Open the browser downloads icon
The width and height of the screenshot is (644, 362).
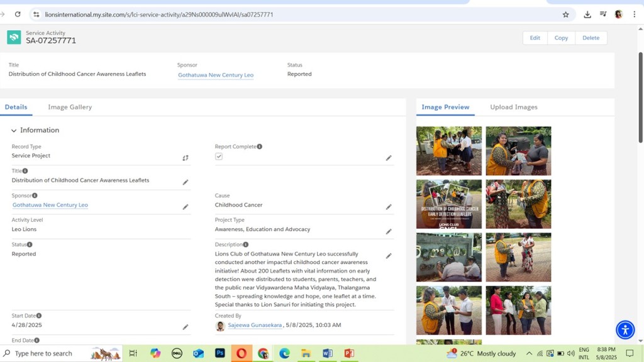[587, 14]
